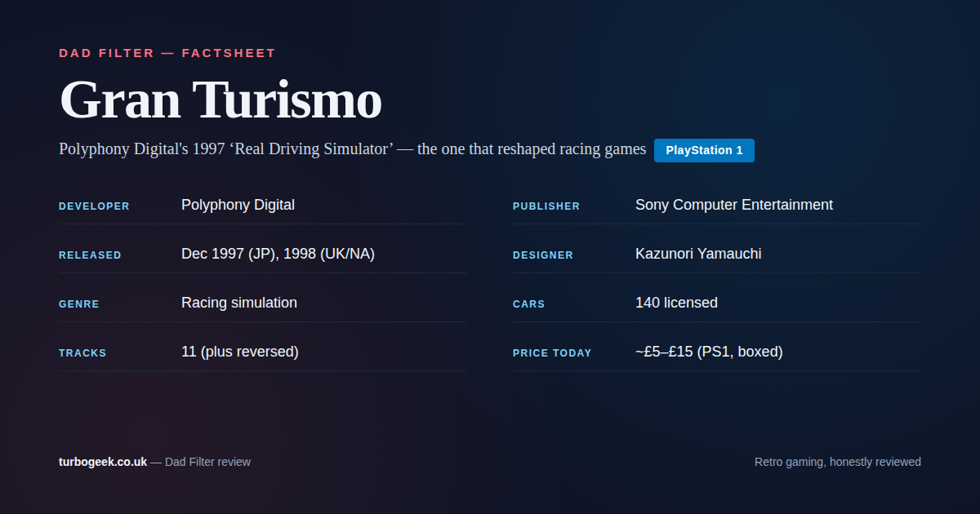
Task: Click the Developer field label
Action: coord(94,206)
